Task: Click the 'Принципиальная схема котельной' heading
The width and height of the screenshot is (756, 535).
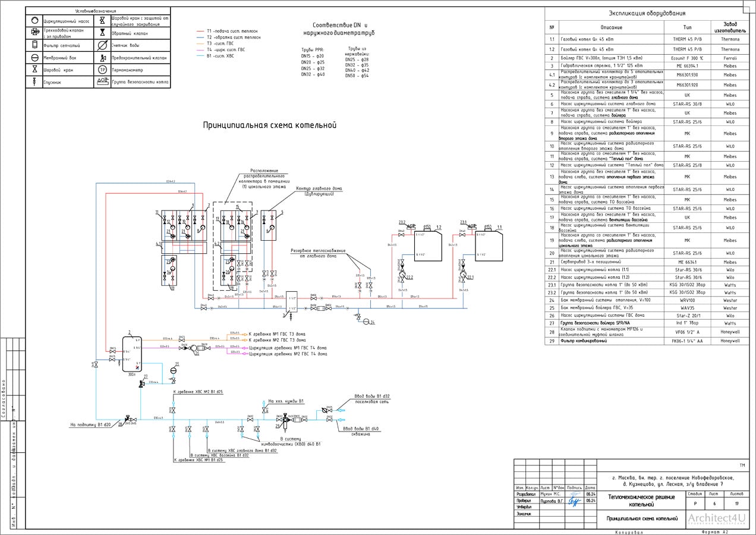Action: tap(270, 125)
